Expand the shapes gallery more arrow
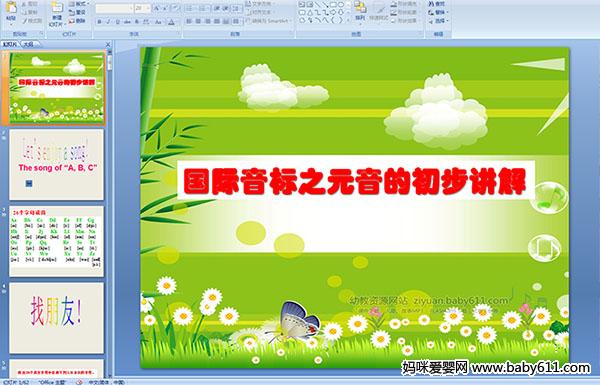Image resolution: width=600 pixels, height=385 pixels. (349, 19)
